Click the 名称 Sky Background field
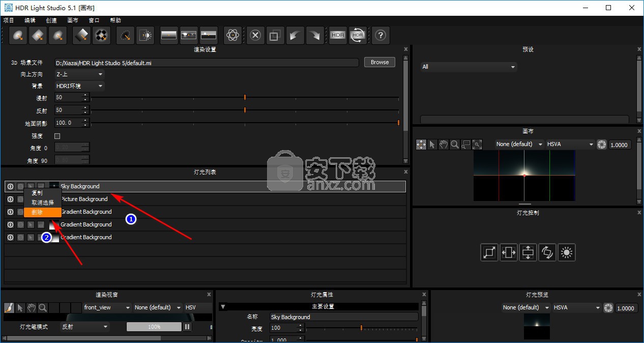Viewport: 644px width, 343px height. pos(344,317)
